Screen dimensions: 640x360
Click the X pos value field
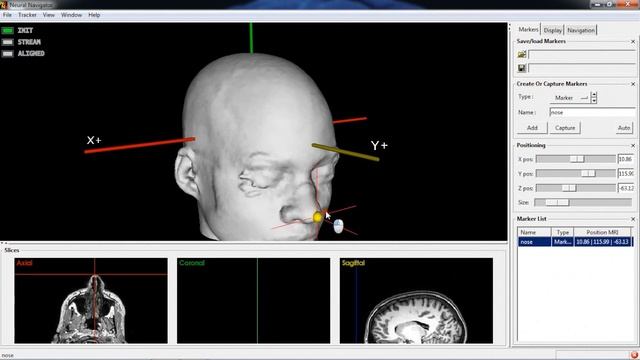click(626, 159)
